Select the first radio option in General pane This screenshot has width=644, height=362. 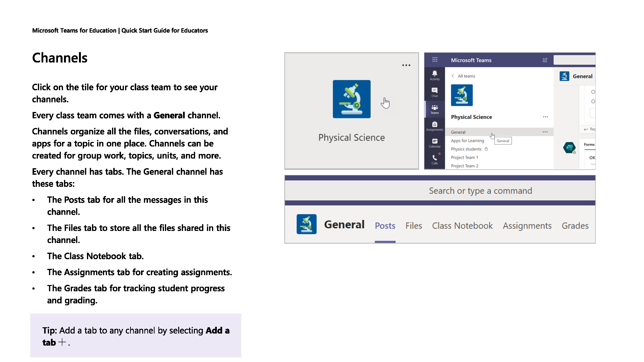click(593, 92)
